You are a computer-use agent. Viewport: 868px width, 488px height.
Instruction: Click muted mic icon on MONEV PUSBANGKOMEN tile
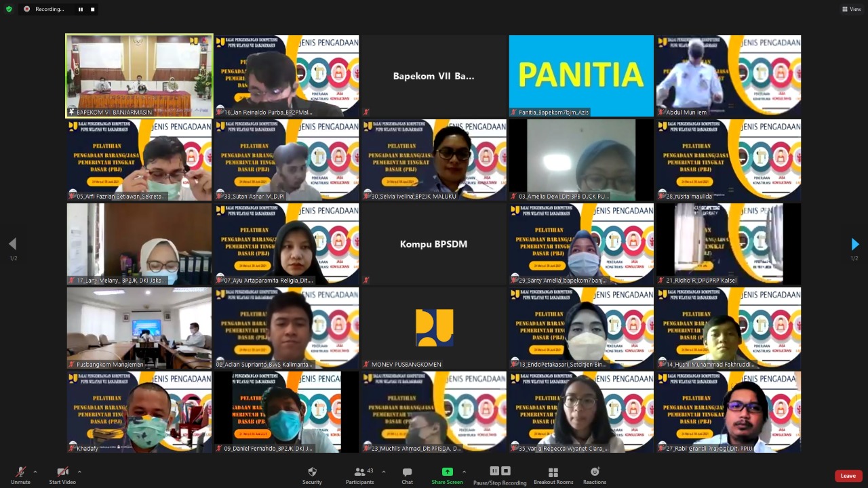click(366, 364)
